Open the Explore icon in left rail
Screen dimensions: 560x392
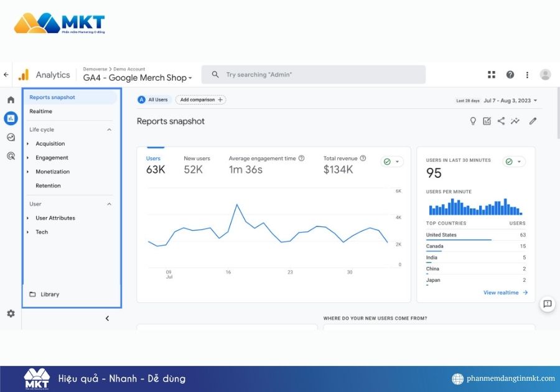(11, 138)
